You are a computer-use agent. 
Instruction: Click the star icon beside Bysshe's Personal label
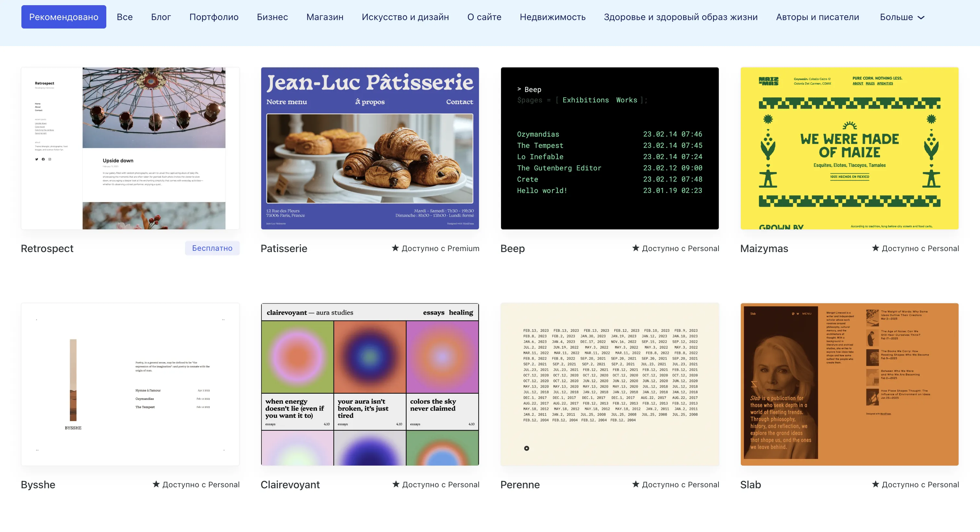coord(156,484)
